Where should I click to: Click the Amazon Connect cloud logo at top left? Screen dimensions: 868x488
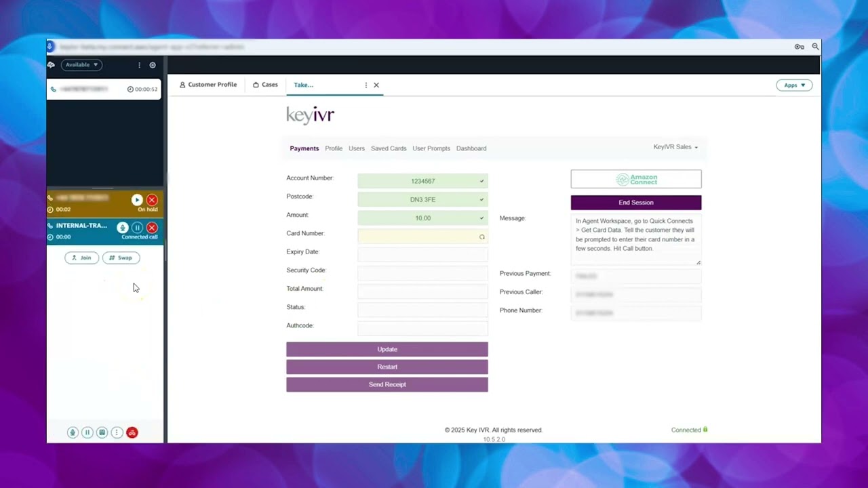point(51,65)
